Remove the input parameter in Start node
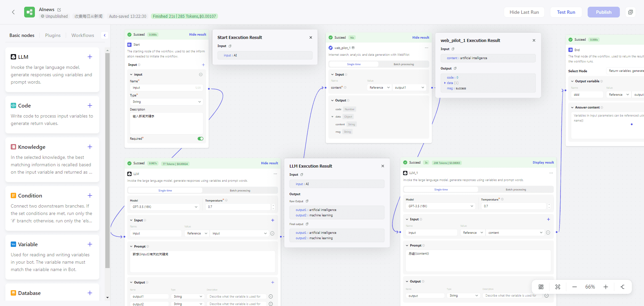 click(x=201, y=75)
